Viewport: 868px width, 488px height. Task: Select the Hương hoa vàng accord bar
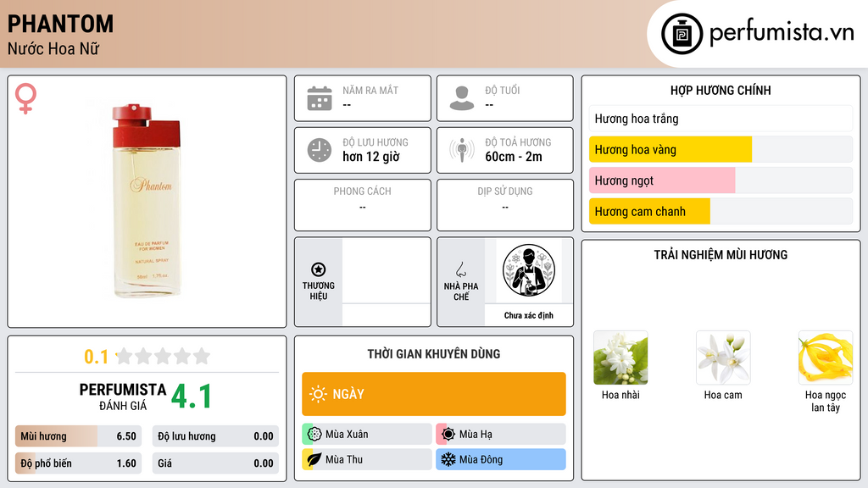point(721,149)
